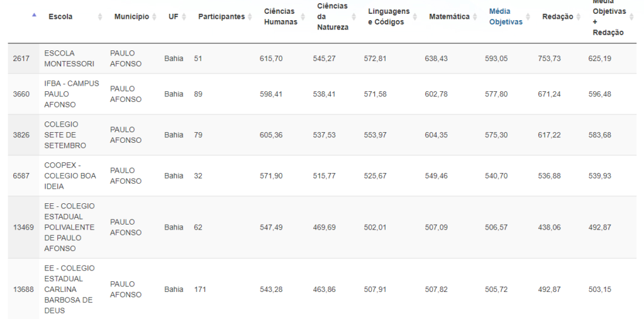This screenshot has height=319, width=644.
Task: Click the COOPEX - COLEGIO BOA IDEIA cell
Action: point(70,176)
